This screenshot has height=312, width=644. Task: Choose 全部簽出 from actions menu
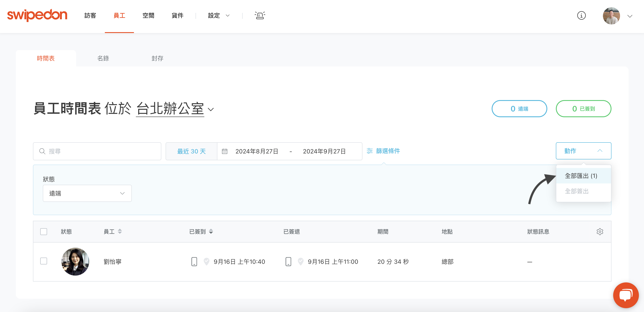pyautogui.click(x=583, y=191)
